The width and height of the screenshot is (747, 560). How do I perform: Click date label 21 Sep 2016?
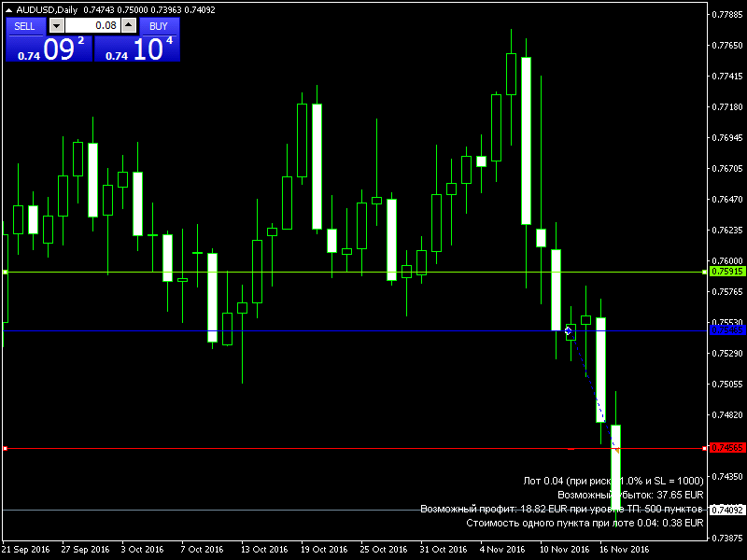click(x=26, y=549)
